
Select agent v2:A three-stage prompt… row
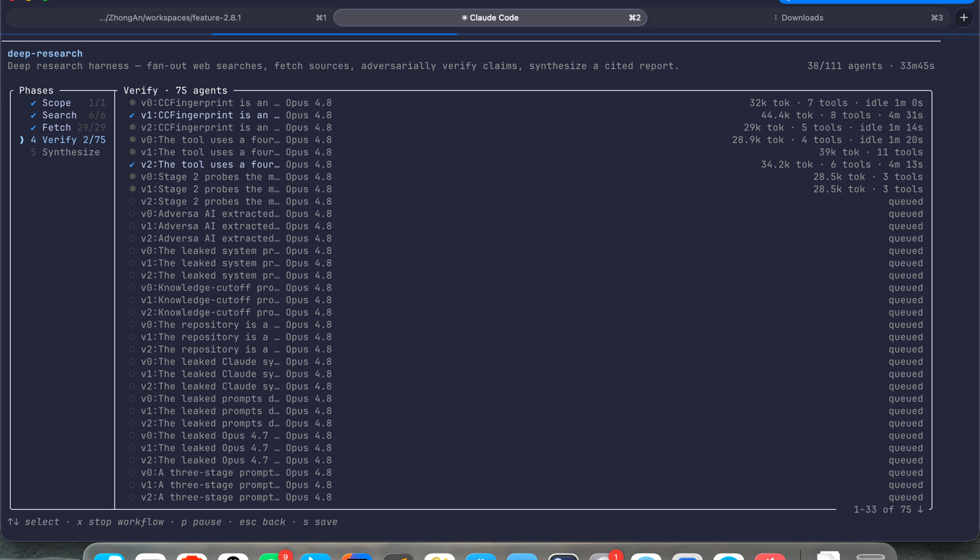coord(526,498)
